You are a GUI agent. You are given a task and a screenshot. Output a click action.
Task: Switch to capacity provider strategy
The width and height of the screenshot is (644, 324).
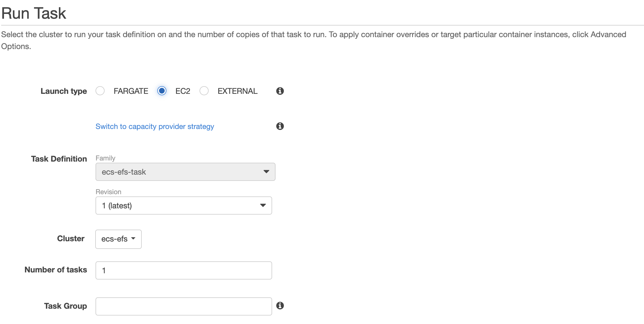coord(155,126)
